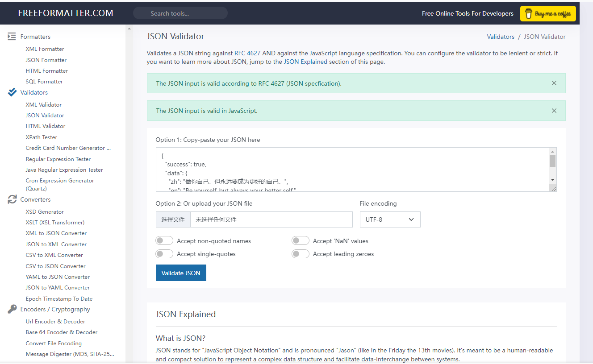Click the Validators double-checkmark icon
This screenshot has width=593, height=364.
pyautogui.click(x=12, y=92)
